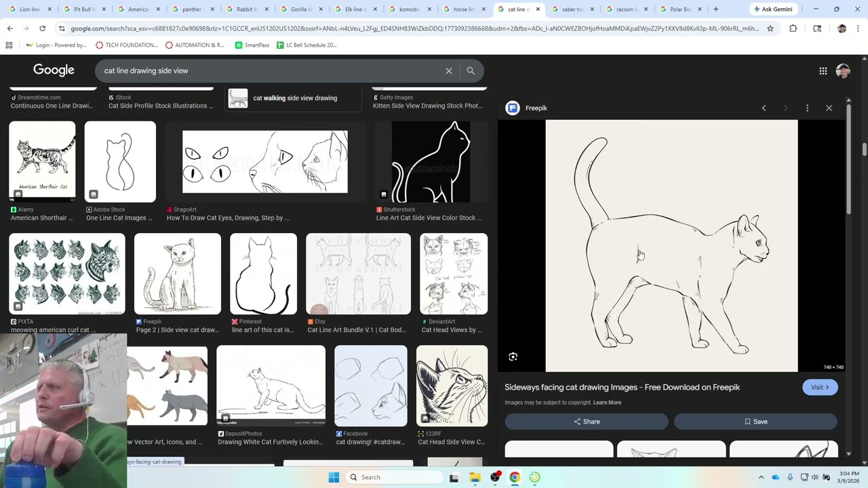
Task: Show hidden system tray icons
Action: 761,477
